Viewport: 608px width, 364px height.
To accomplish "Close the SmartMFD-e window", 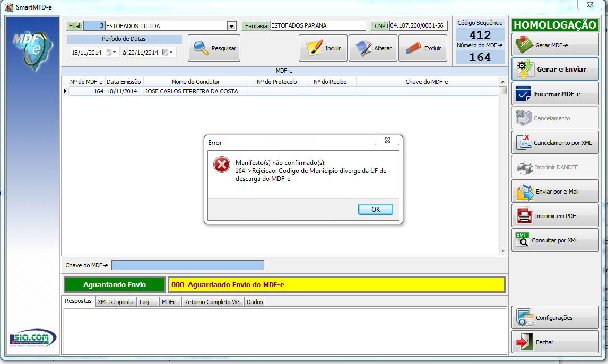I will pos(590,5).
